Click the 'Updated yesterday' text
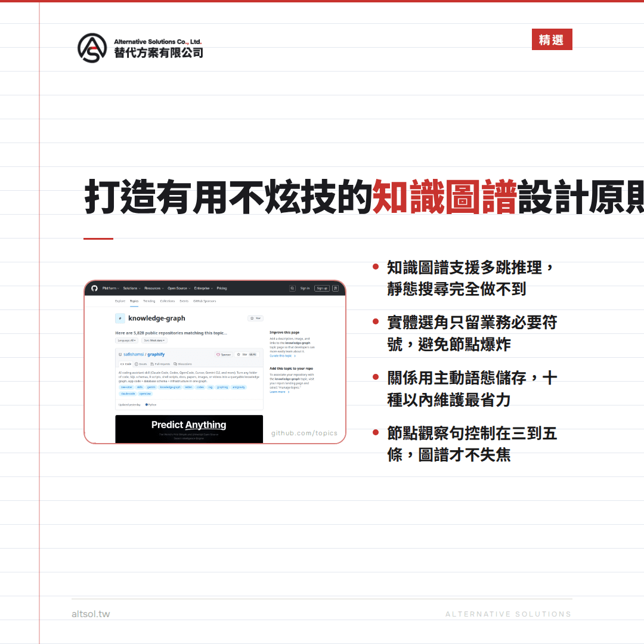The image size is (644, 644). tap(129, 405)
